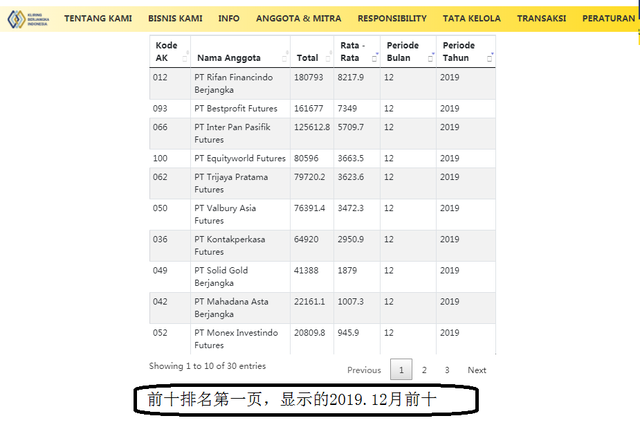Click Total value 80596

coord(306,158)
